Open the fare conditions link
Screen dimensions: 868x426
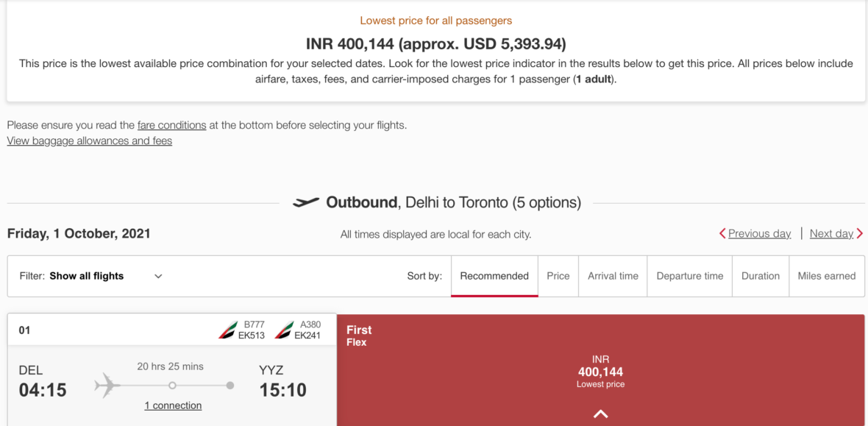point(171,125)
